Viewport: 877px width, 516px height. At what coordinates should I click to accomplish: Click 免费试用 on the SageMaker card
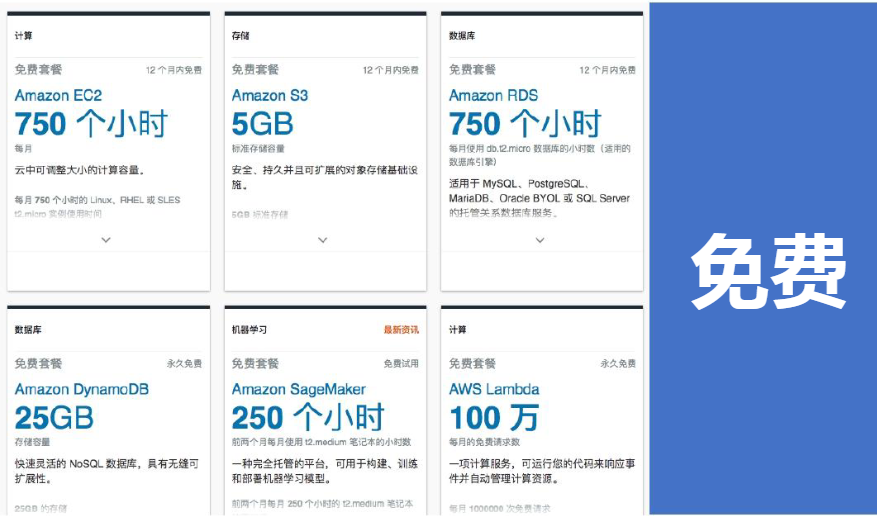[x=401, y=364]
